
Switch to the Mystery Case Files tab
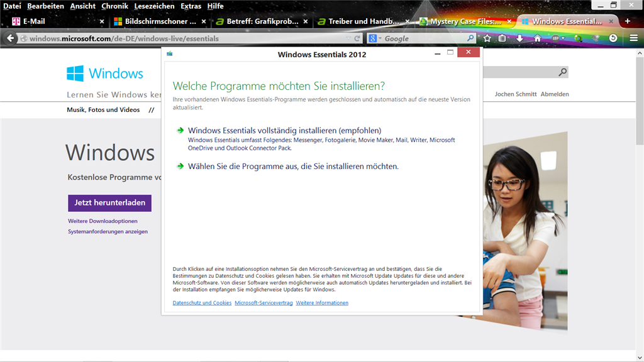(x=465, y=21)
